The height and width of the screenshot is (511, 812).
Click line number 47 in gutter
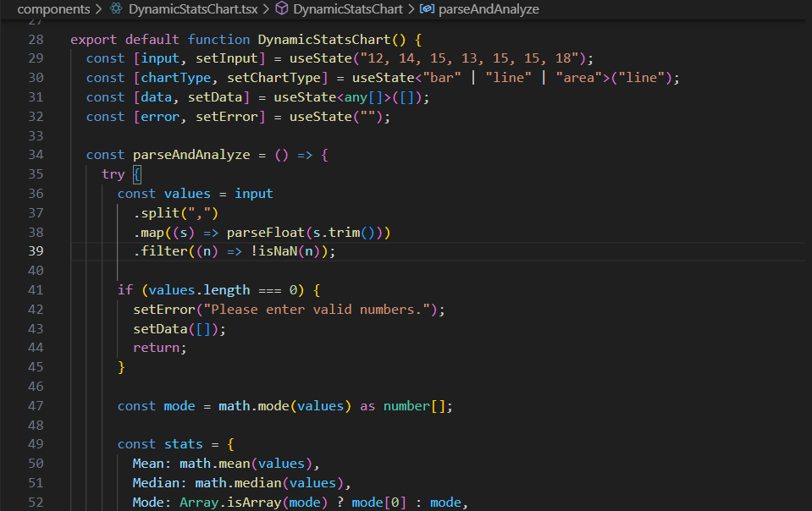(x=36, y=406)
